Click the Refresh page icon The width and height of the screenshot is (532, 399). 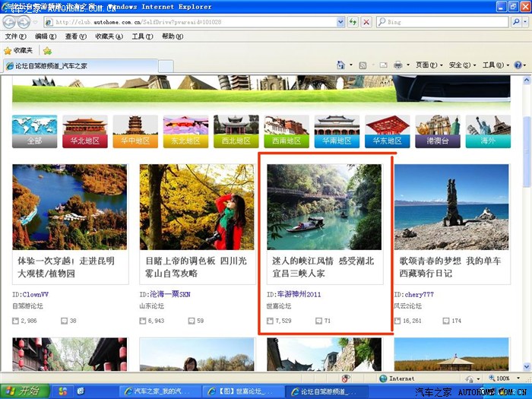(x=353, y=22)
